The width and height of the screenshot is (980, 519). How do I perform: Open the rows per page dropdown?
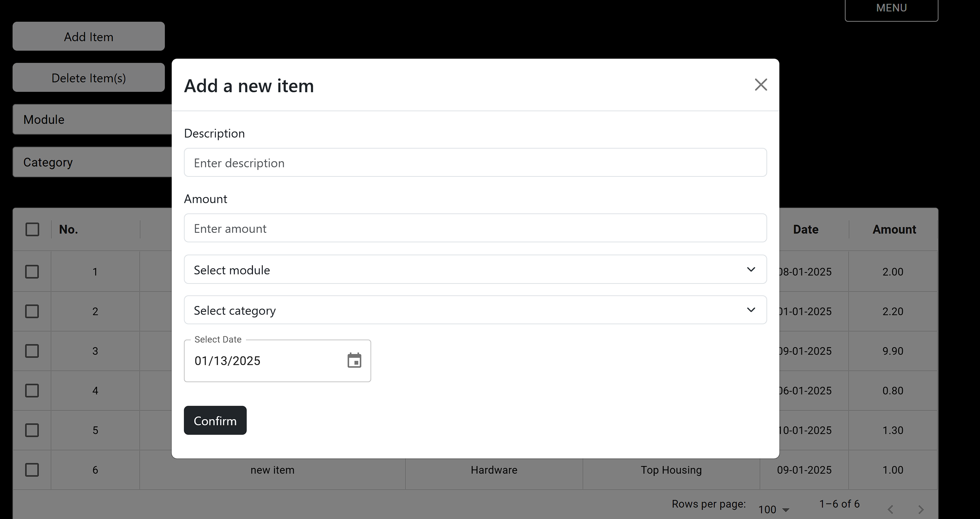(774, 509)
